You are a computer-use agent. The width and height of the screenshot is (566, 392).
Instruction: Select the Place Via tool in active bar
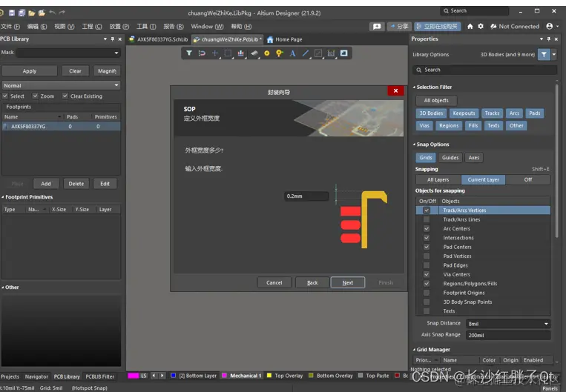pyautogui.click(x=280, y=53)
